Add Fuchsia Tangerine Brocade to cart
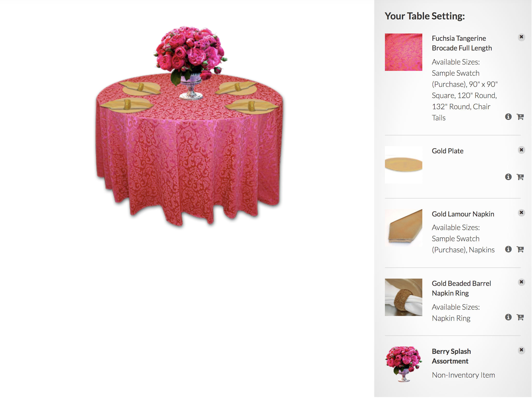Viewport: 532px width, 398px height. pyautogui.click(x=520, y=117)
